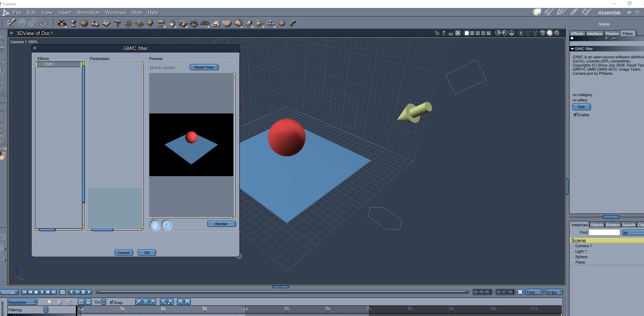The height and width of the screenshot is (316, 644).
Task: Select single view layout icon
Action: pos(467,33)
